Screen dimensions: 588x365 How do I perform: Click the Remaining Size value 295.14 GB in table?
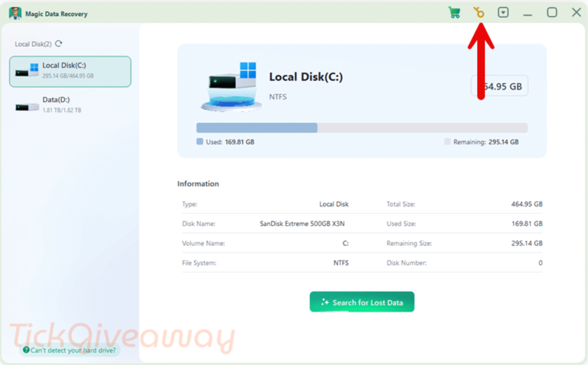pos(527,243)
